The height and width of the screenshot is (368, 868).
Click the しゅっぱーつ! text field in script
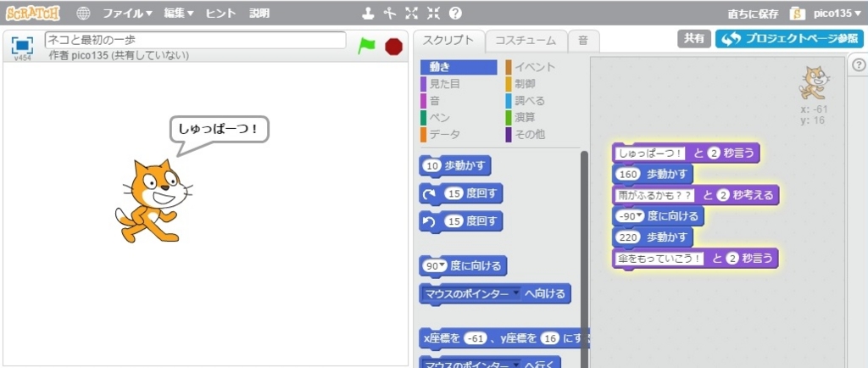tap(650, 153)
